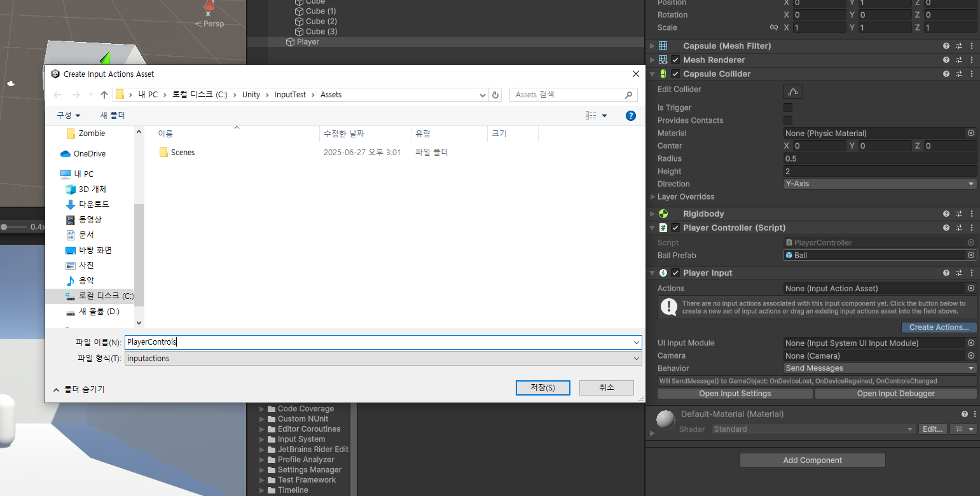Click the 폴더 숨기기 toggle
The height and width of the screenshot is (496, 980).
pos(79,389)
